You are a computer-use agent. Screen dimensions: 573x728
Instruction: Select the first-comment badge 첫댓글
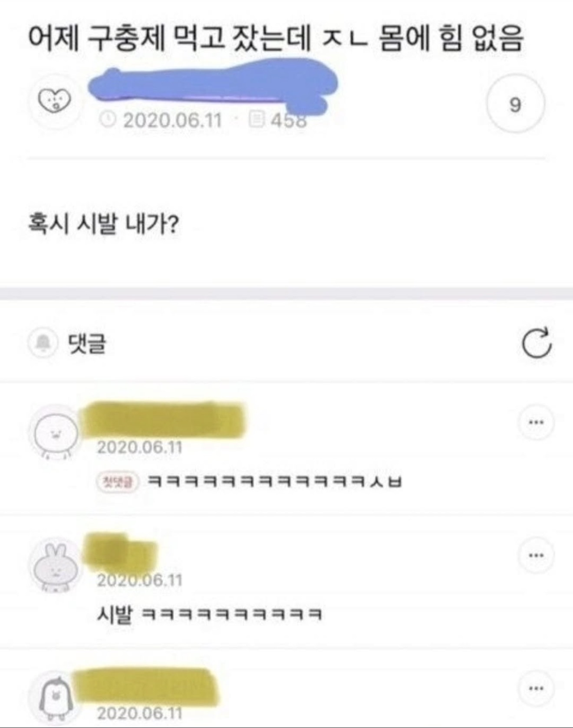click(117, 481)
